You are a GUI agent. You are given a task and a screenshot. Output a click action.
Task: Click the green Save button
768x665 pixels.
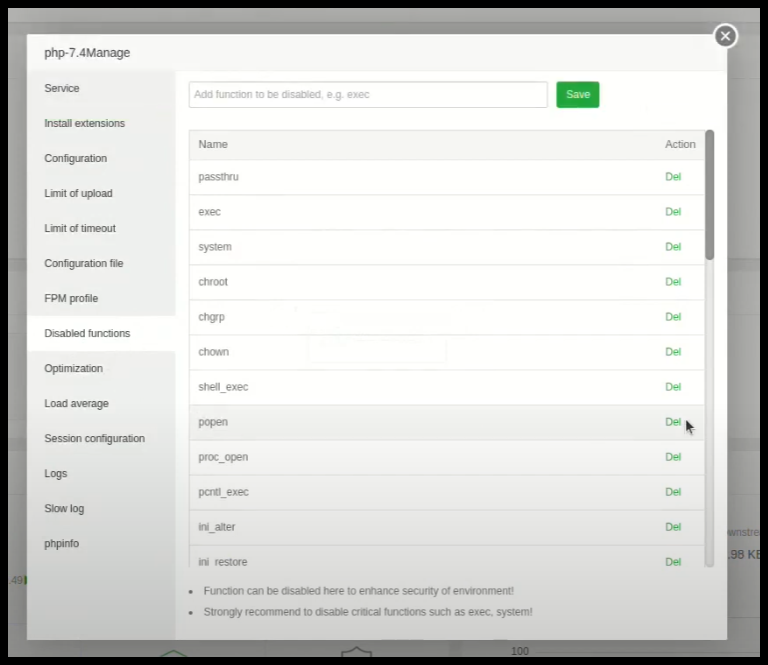(577, 94)
